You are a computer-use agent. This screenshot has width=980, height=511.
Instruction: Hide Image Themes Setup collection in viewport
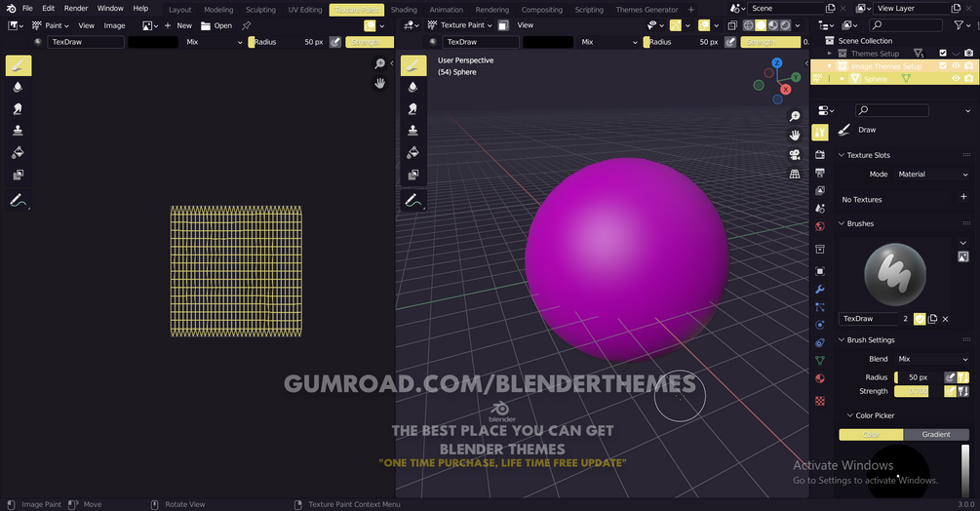(x=956, y=65)
